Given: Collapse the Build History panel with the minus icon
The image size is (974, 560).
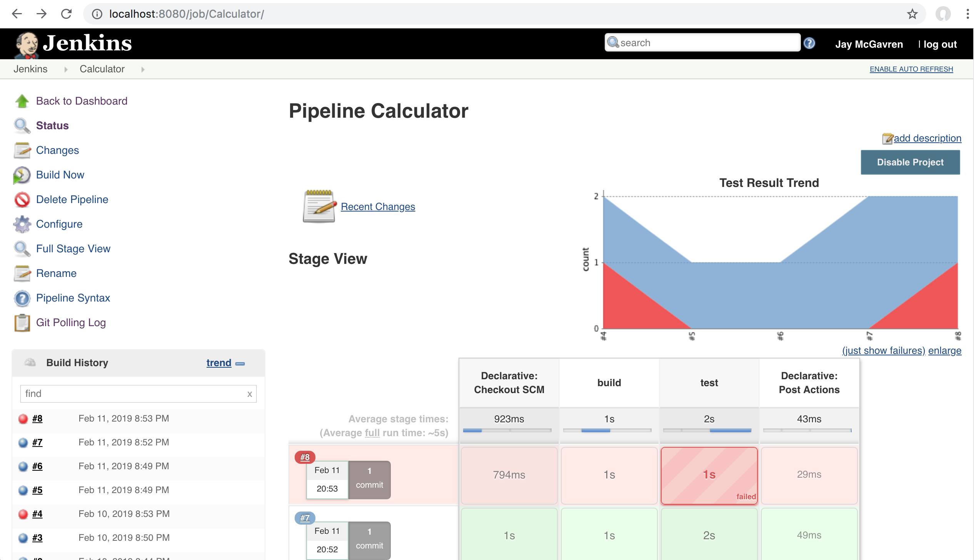Looking at the screenshot, I should 240,363.
